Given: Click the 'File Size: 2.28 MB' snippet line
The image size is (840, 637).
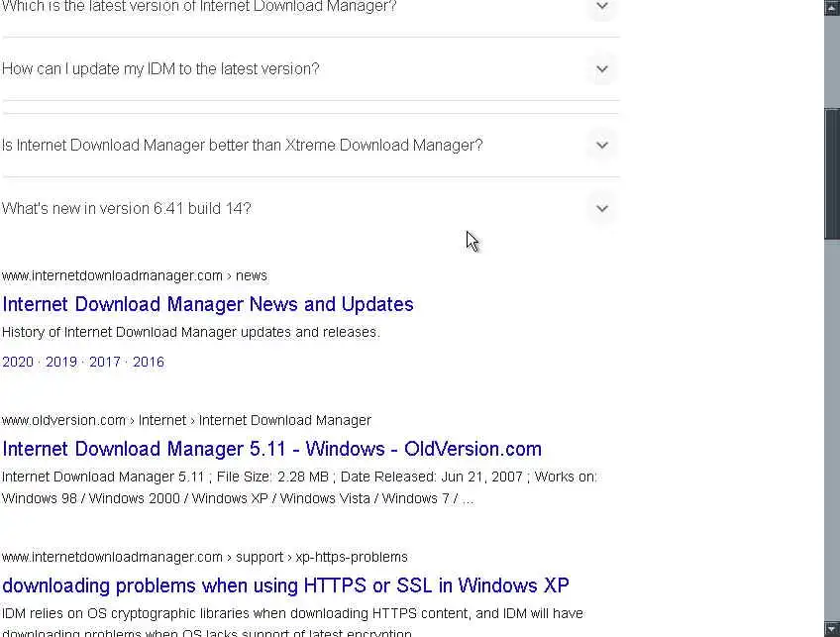Looking at the screenshot, I should 299,477.
